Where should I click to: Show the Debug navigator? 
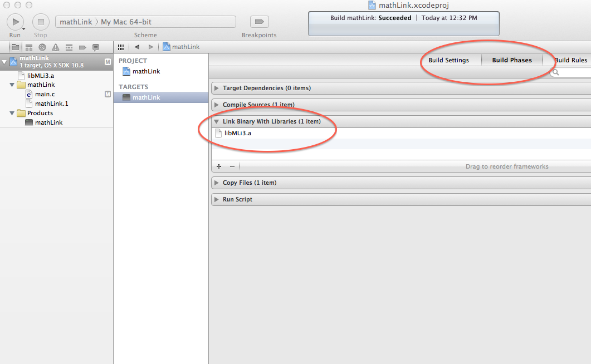point(69,47)
